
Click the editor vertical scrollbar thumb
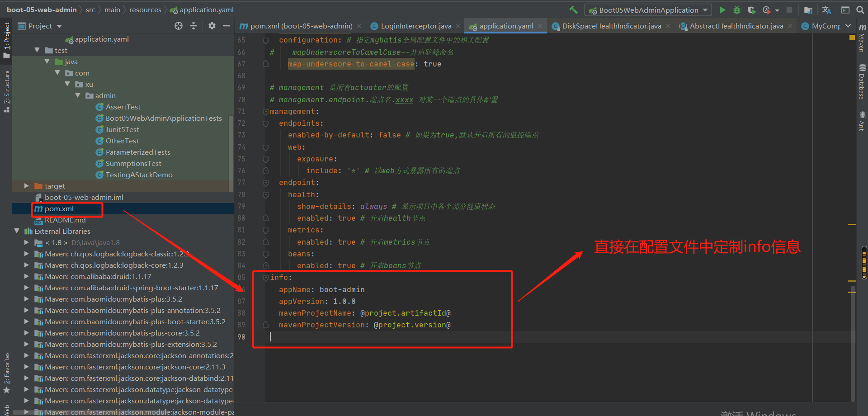pyautogui.click(x=853, y=343)
